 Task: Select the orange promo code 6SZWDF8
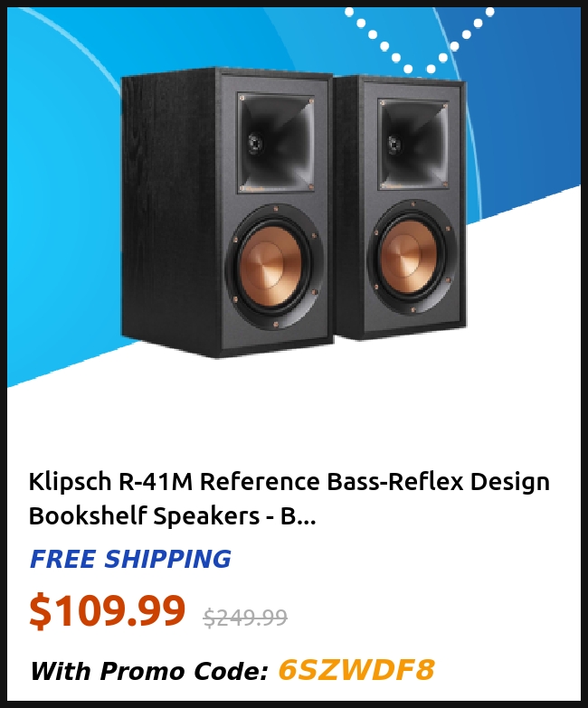coord(356,670)
